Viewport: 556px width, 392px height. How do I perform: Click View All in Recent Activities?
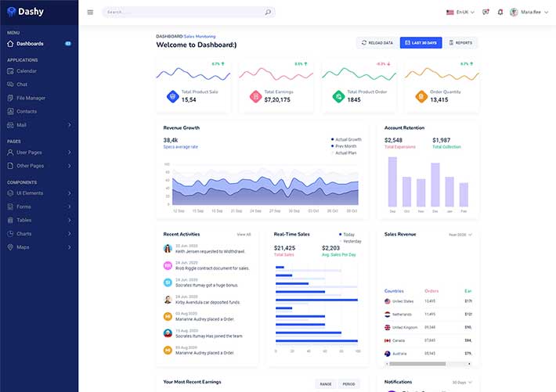coord(244,234)
